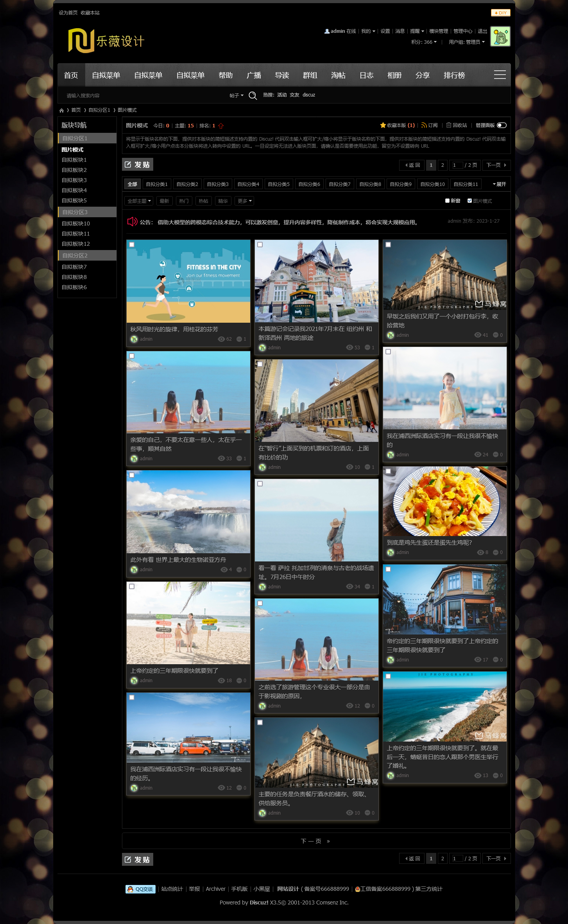Open 自拟板块10 in the sidebar
The height and width of the screenshot is (924, 568).
pyautogui.click(x=76, y=223)
